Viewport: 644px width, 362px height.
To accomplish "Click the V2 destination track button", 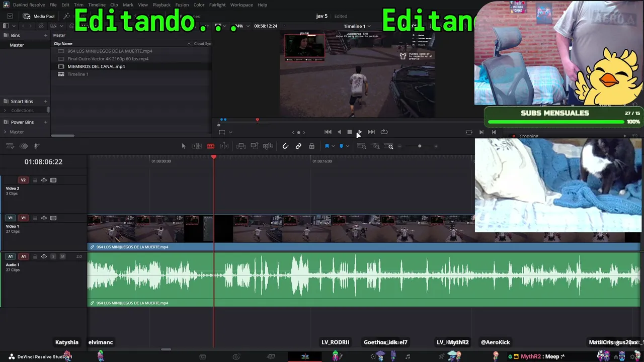I will click(23, 180).
